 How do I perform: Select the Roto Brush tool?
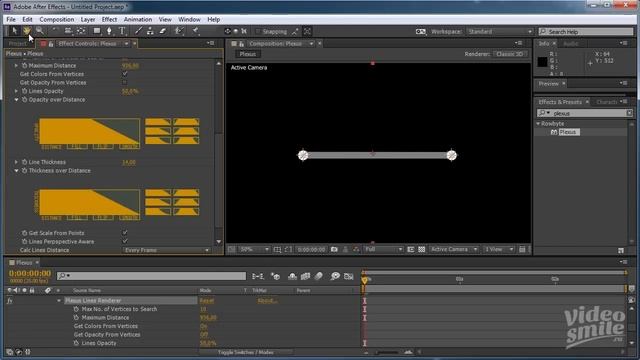[x=179, y=31]
